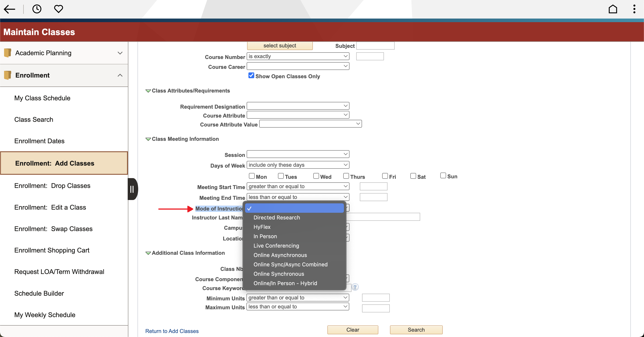Screen dimensions: 644x337
Task: Follow Return to Add Classes link
Action: coord(172,331)
